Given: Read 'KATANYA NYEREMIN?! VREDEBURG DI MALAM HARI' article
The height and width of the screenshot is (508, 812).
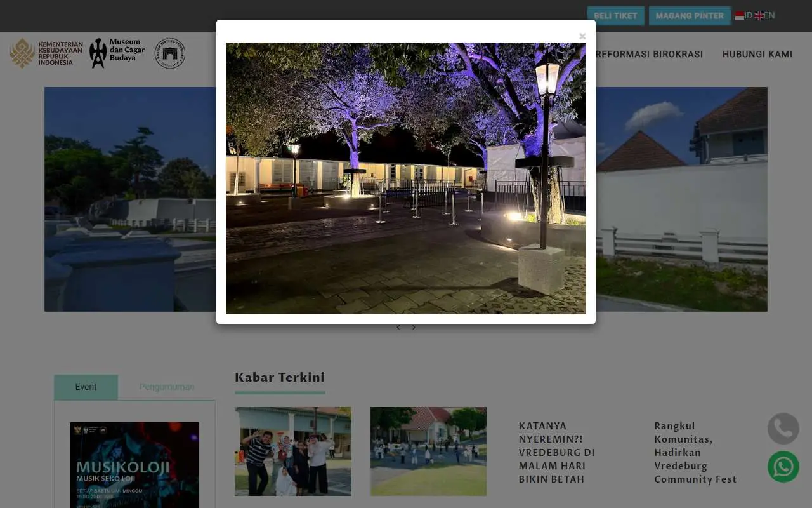Looking at the screenshot, I should coord(557,452).
